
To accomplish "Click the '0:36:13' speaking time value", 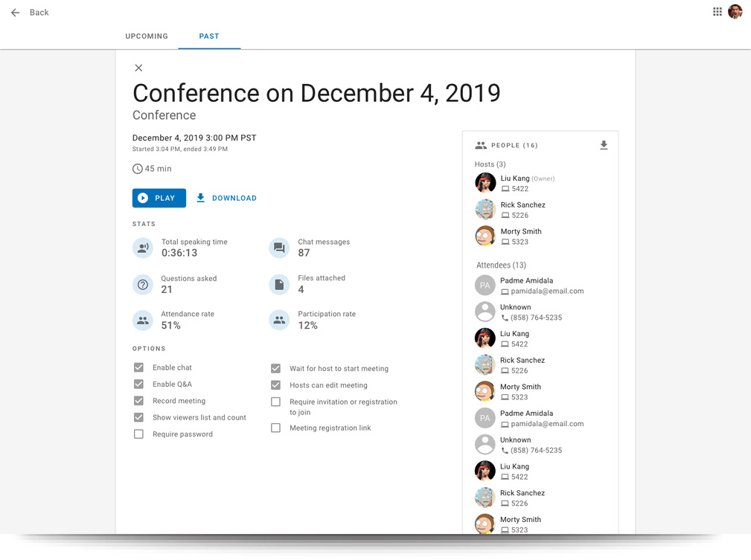I will pyautogui.click(x=179, y=253).
